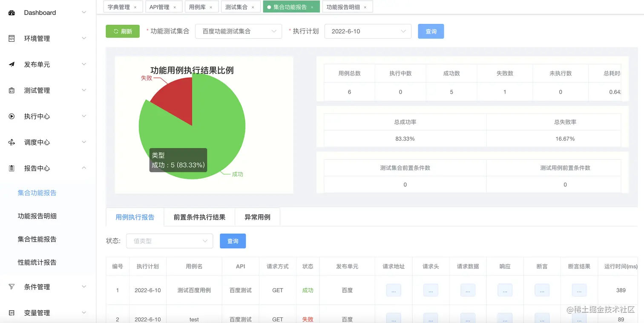Collapse the 报告中心 menu chevron
Image resolution: width=644 pixels, height=323 pixels.
[84, 168]
